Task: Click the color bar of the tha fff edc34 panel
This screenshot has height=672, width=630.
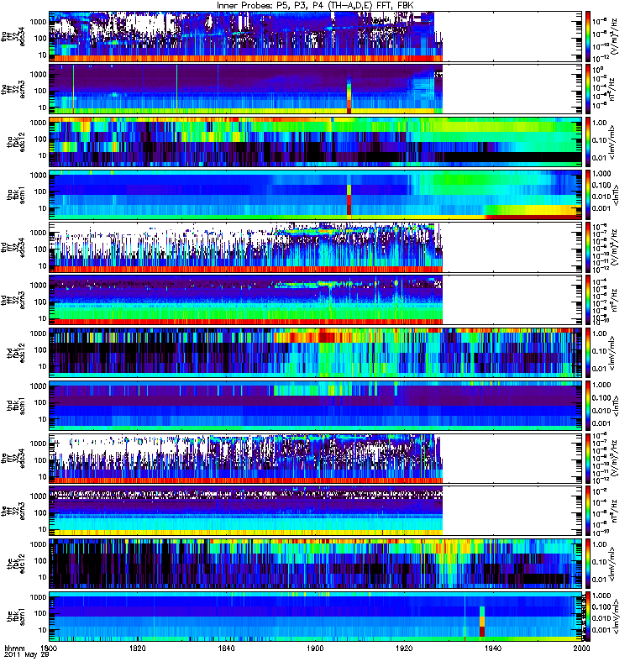Action: point(589,36)
